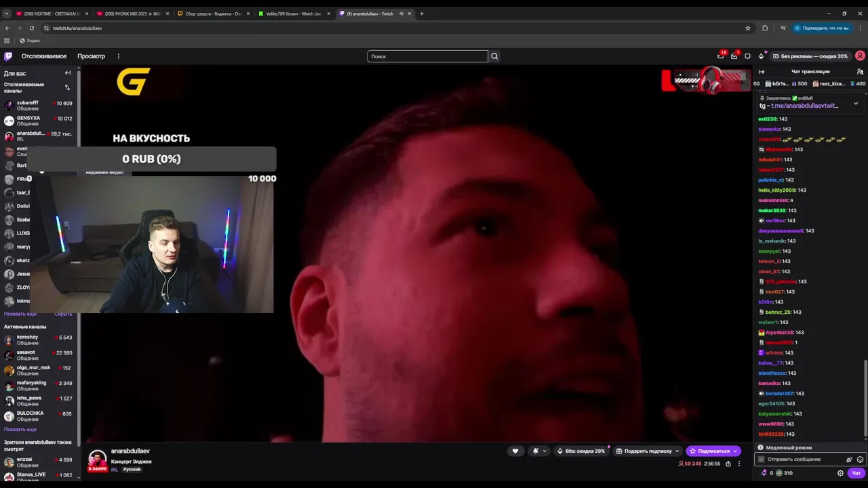Viewport: 868px width, 488px height.
Task: Click the streamer avatar with В ЭФИРЕ badge
Action: [x=98, y=460]
